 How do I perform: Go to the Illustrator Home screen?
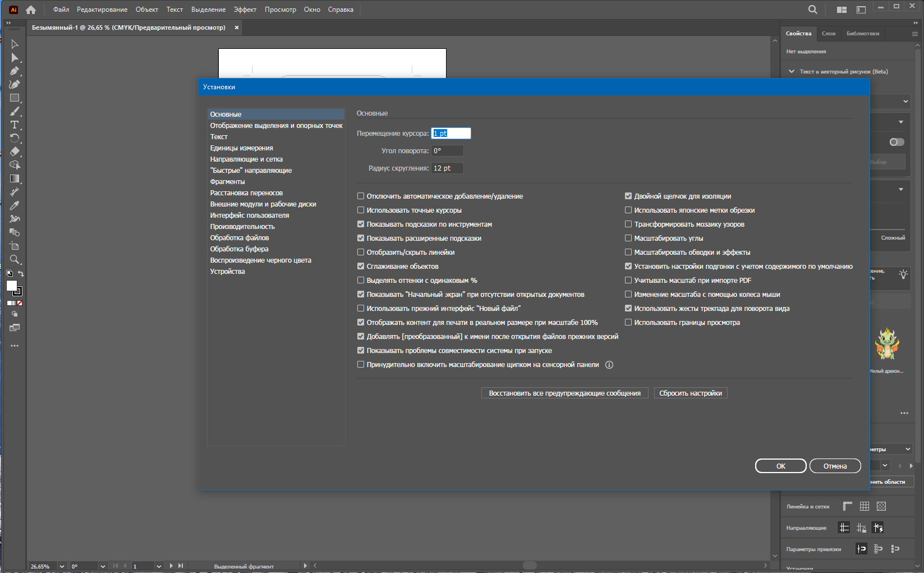pos(31,10)
